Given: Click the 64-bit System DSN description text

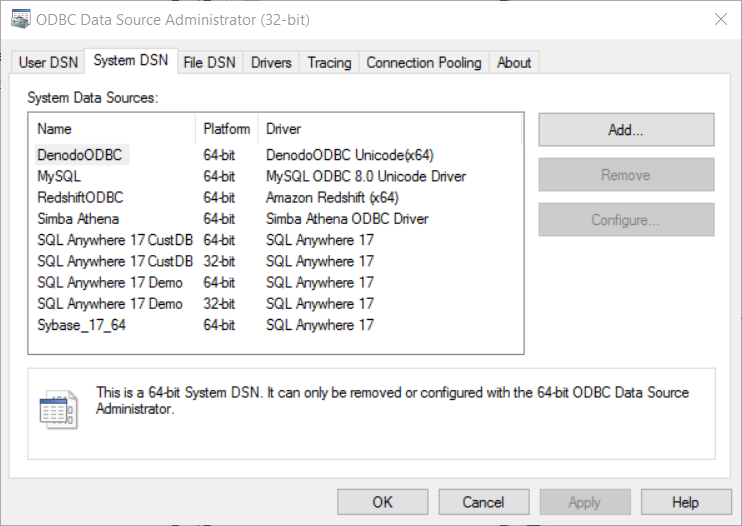Looking at the screenshot, I should click(x=392, y=400).
